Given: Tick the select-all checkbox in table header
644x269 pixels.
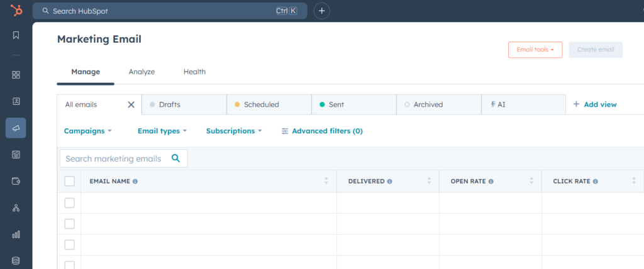Looking at the screenshot, I should coord(69,181).
